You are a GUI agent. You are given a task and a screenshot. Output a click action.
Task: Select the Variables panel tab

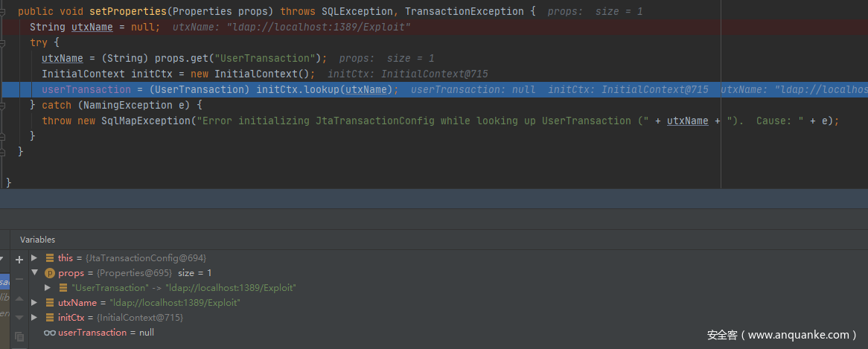point(37,240)
